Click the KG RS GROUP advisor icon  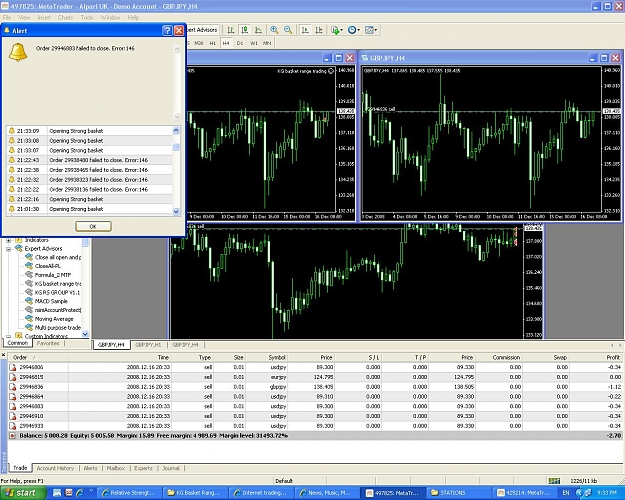(29, 292)
